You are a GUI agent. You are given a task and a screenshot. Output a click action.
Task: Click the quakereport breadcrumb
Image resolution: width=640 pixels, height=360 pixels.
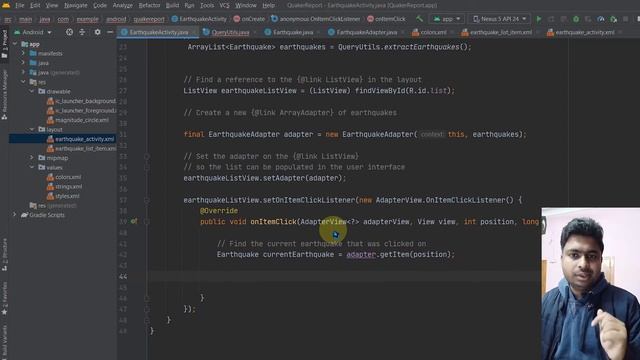149,19
